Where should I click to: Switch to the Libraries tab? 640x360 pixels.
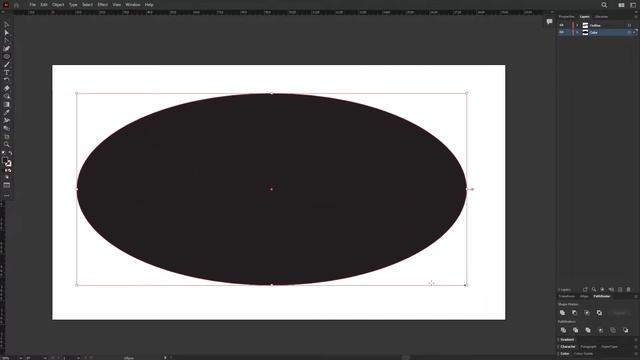(601, 17)
